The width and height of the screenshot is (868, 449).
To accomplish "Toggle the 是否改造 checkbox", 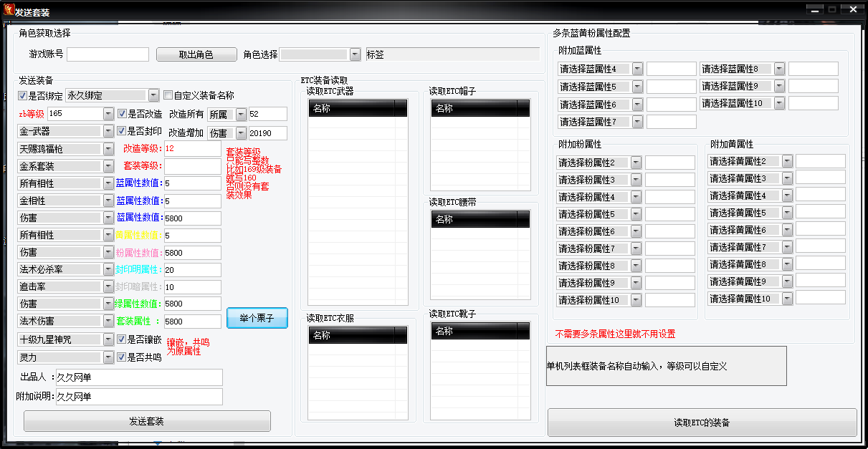I will click(x=122, y=113).
